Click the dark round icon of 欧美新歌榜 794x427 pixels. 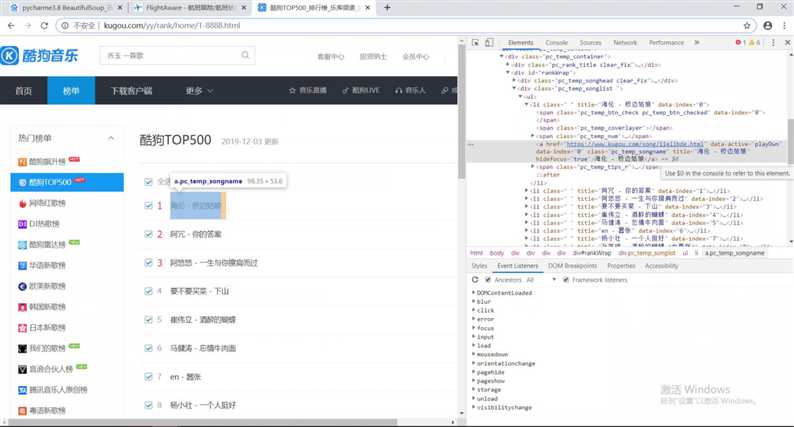point(22,286)
